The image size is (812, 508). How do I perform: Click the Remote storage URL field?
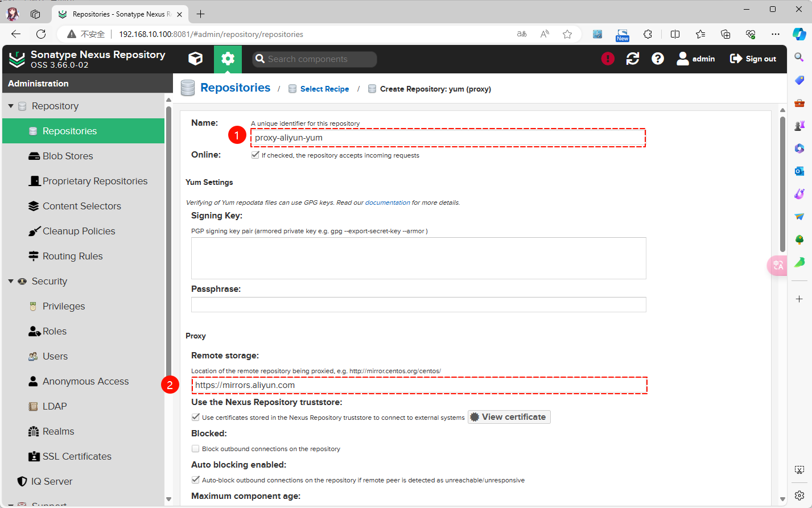(x=419, y=385)
